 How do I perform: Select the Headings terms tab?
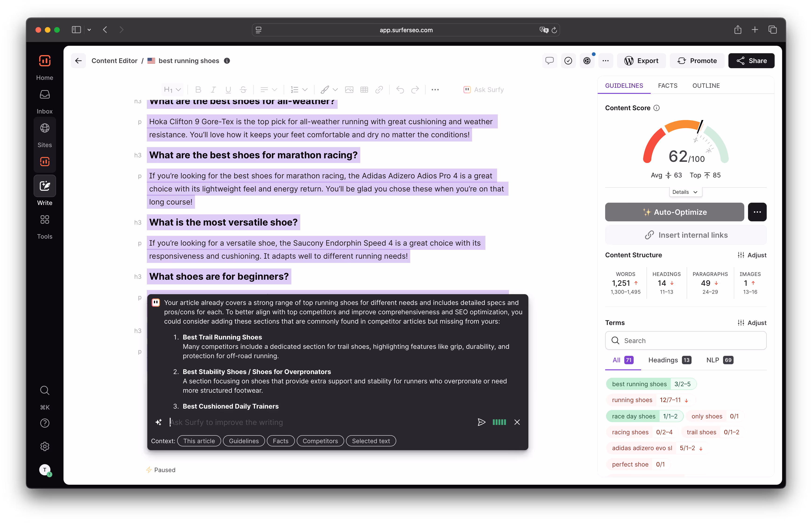[669, 360]
